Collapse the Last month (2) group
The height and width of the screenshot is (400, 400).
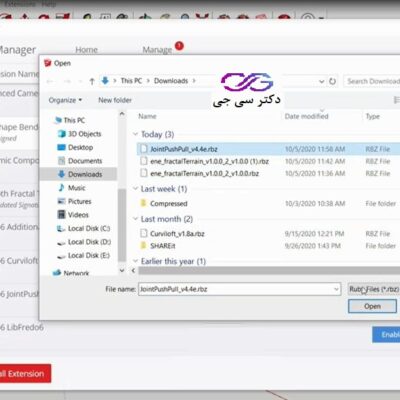coord(135,219)
